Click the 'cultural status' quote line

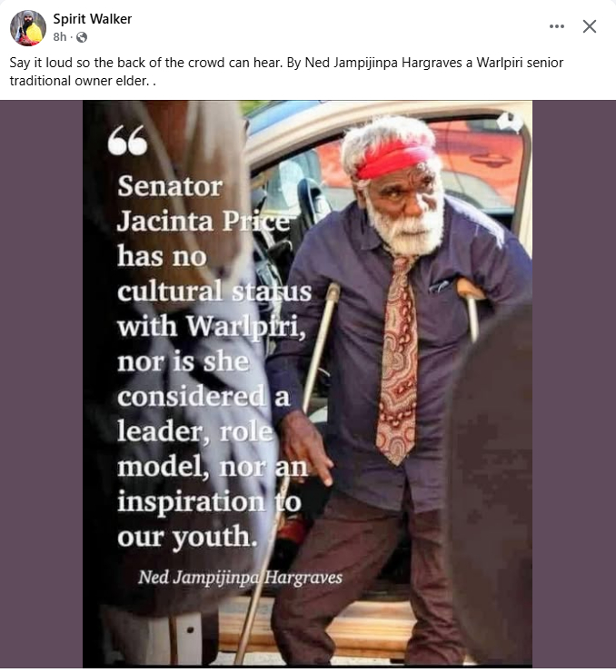click(214, 292)
